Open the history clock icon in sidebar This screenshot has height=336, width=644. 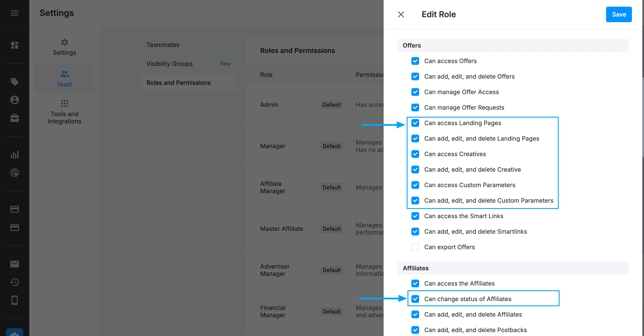[x=14, y=282]
